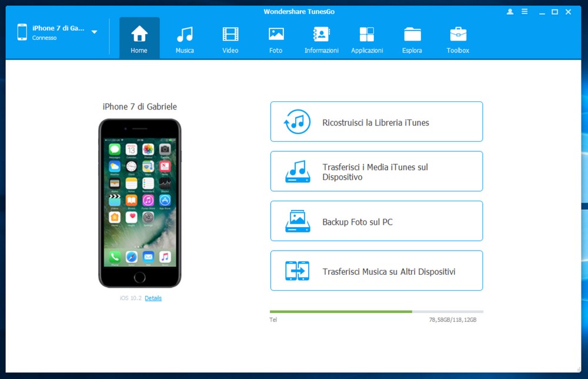Open the hamburger menu icon
Viewport: 588px width, 379px height.
point(524,12)
